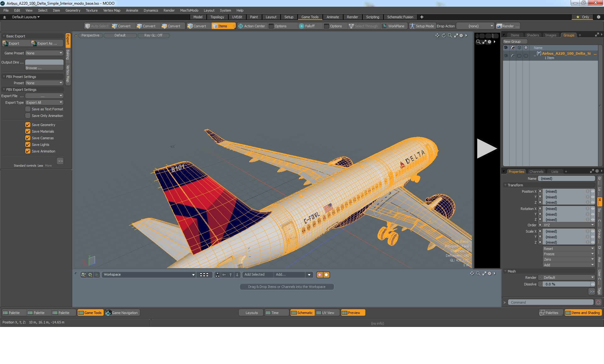Switch to the Shaders tab
Viewport: 604px width, 364px height.
(x=533, y=35)
